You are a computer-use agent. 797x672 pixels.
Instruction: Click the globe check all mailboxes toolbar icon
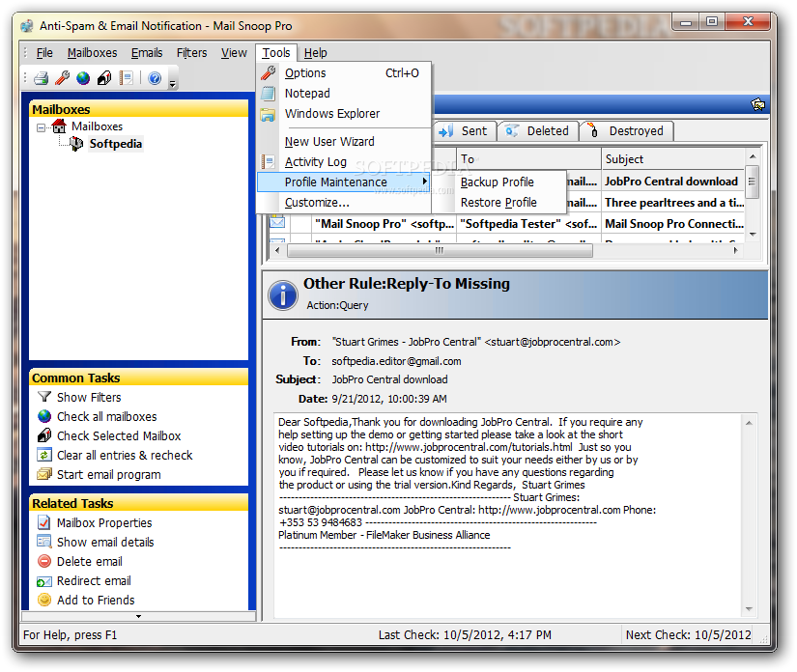pyautogui.click(x=83, y=78)
